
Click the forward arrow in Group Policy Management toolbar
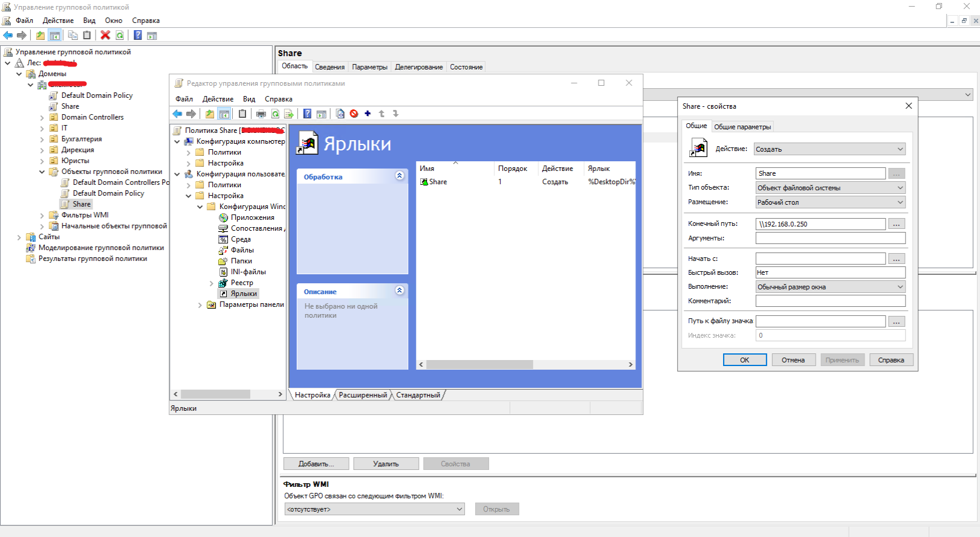pyautogui.click(x=22, y=36)
